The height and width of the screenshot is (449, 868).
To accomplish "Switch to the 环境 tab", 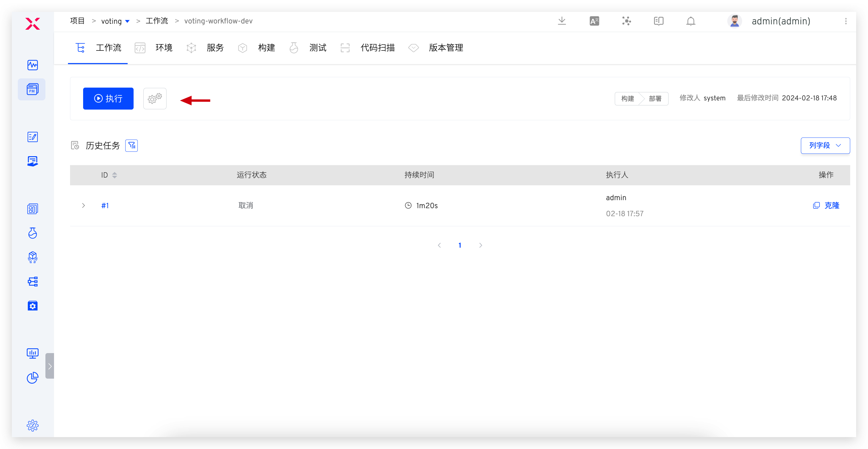I will click(x=164, y=48).
